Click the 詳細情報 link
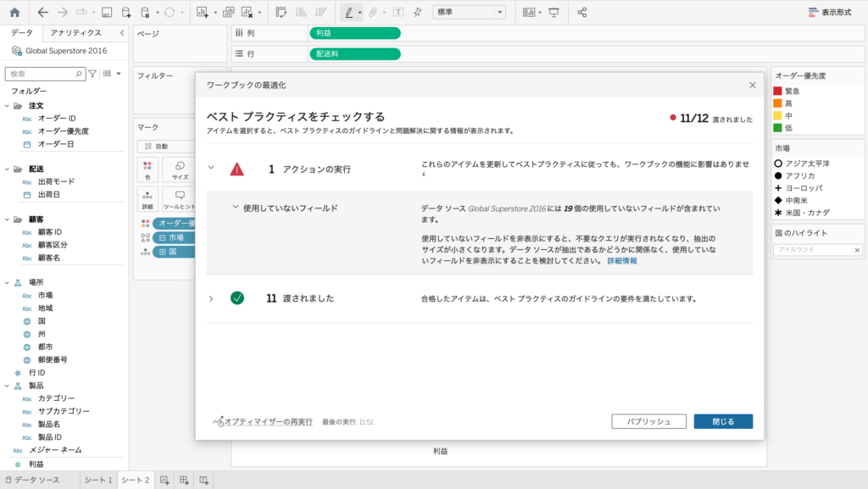The image size is (868, 489). point(621,261)
